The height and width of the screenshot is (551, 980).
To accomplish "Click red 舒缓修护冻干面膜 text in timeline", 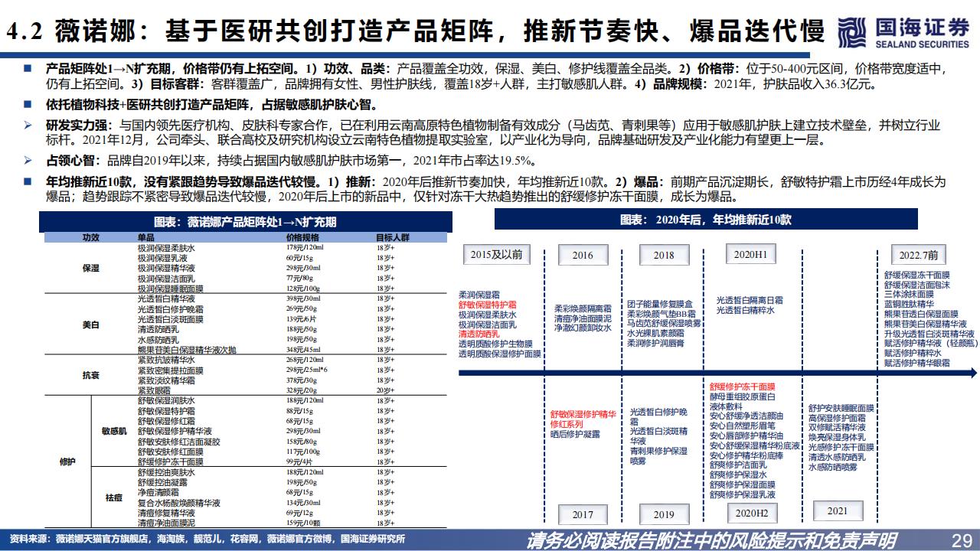I will point(742,387).
